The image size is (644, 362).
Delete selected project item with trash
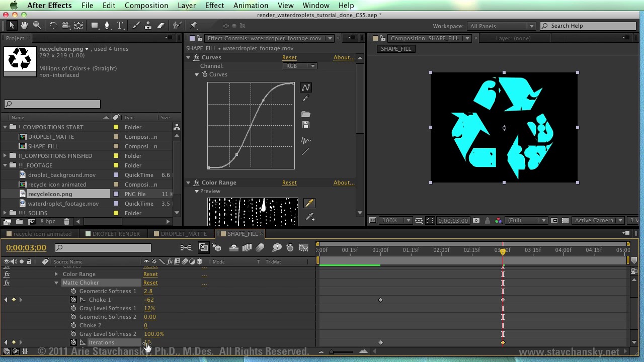(x=66, y=222)
